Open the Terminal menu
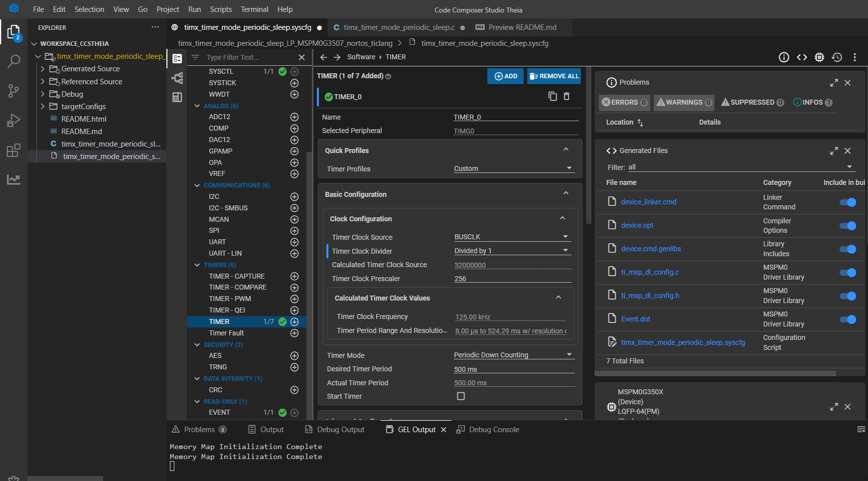Viewport: 868px width, 481px height. coord(254,9)
